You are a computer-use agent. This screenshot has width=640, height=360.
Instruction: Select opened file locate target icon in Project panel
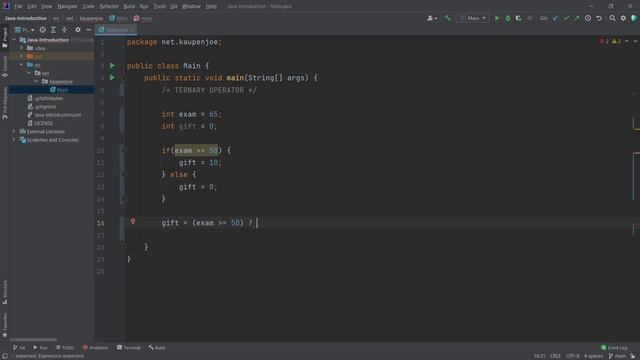coord(42,30)
